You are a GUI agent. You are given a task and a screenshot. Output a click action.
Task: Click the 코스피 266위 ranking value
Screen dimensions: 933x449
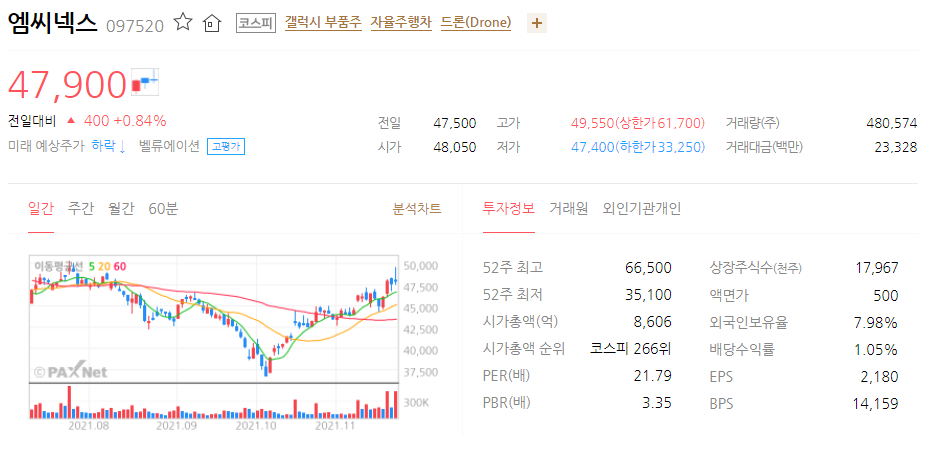[631, 349]
